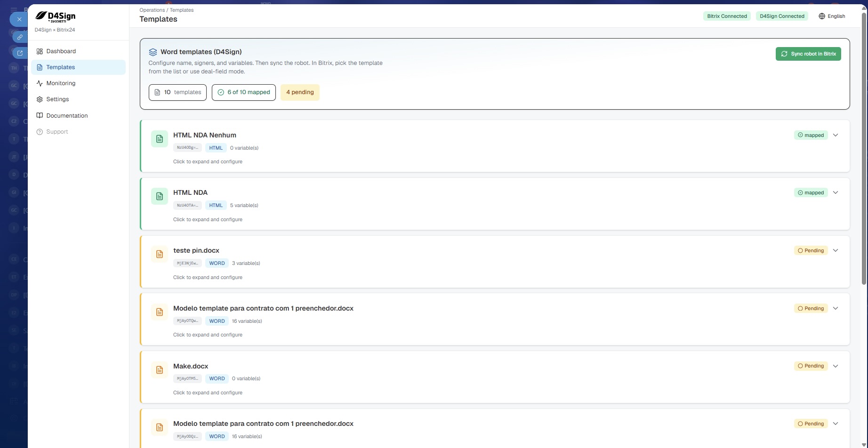
Task: Select Templates in the sidebar
Action: 78,67
